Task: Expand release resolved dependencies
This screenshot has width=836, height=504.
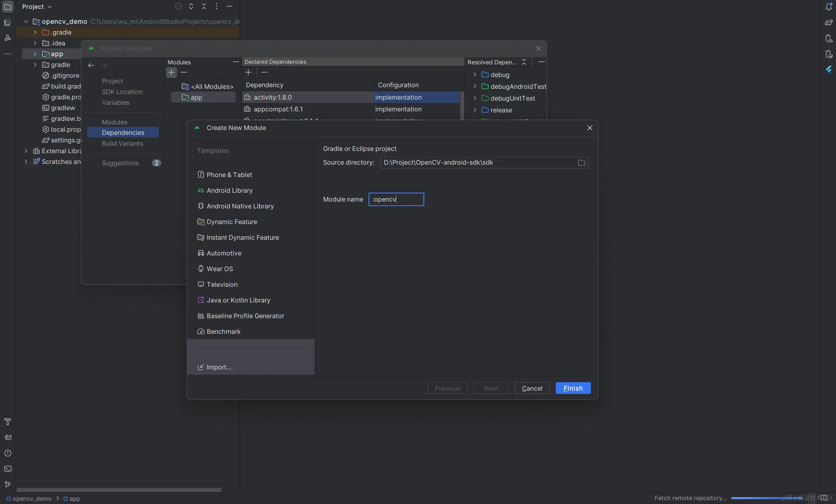Action: point(475,110)
